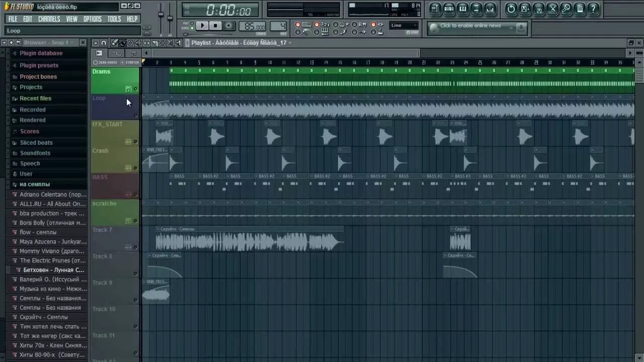This screenshot has height=362, width=644.
Task: Open the TOOLS menu
Action: tap(114, 19)
